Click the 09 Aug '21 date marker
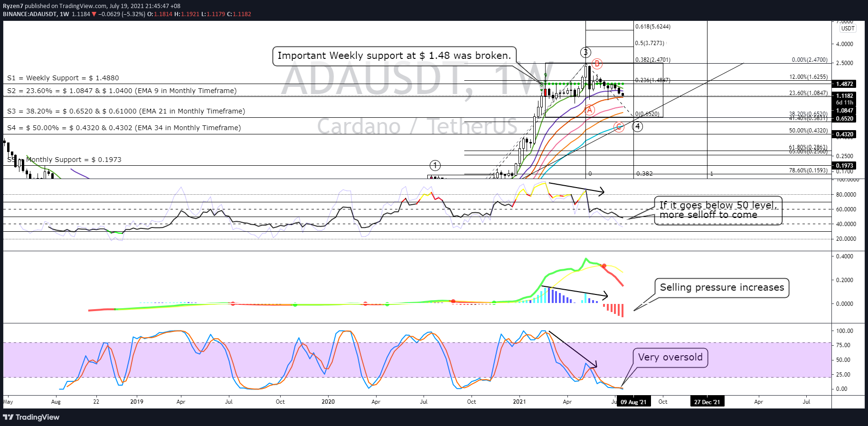The image size is (868, 426). (x=633, y=402)
